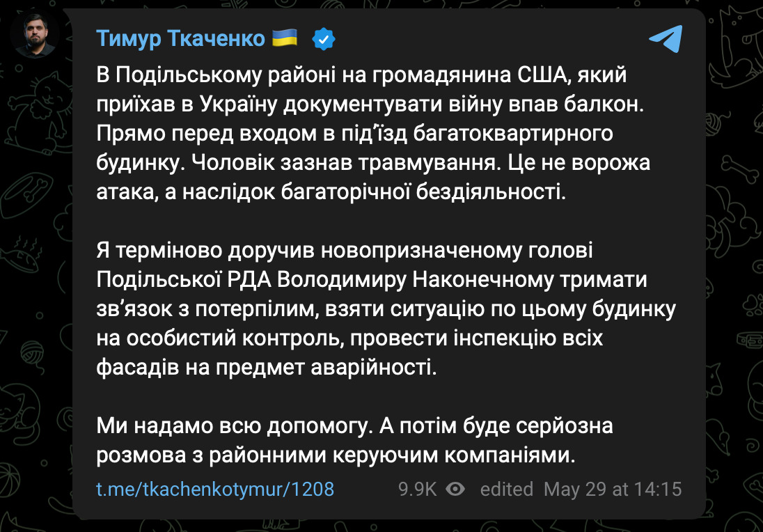The height and width of the screenshot is (532, 763).
Task: Click the line 'фасадів на предмет аварійності'
Action: click(x=266, y=368)
